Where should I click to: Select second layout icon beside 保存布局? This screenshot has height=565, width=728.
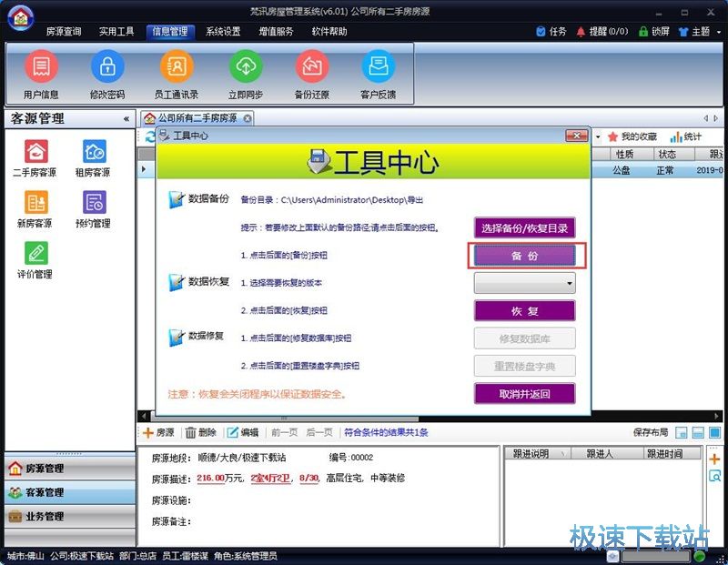click(698, 433)
